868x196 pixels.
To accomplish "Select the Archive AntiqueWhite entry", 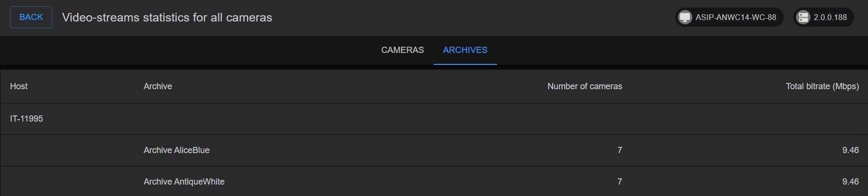I will (x=184, y=182).
